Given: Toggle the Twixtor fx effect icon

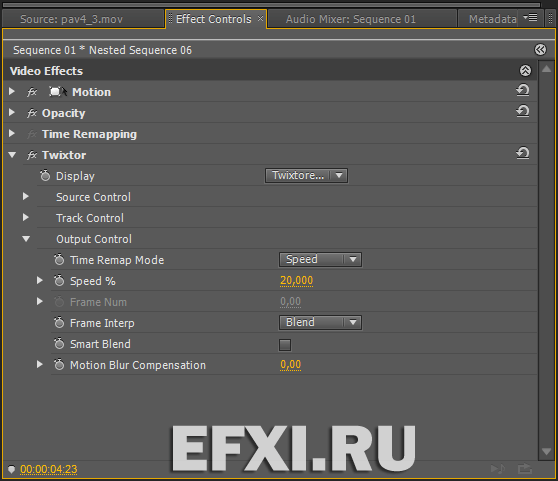Looking at the screenshot, I should pyautogui.click(x=32, y=155).
